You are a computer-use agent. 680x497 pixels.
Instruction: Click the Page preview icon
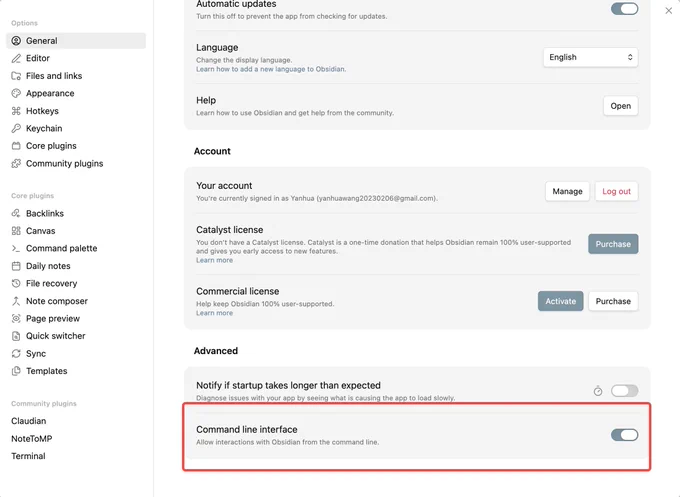(16, 318)
